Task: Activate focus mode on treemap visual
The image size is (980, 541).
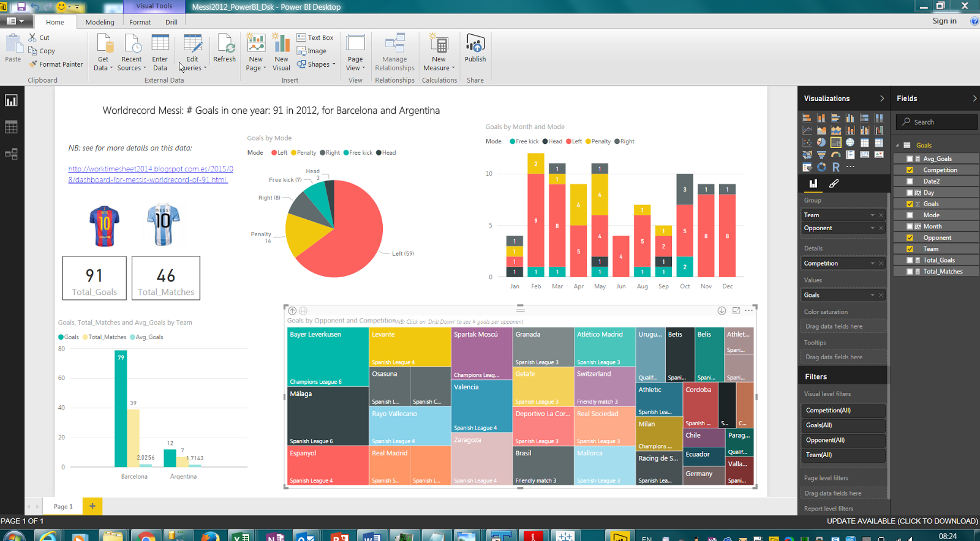Action: [736, 311]
